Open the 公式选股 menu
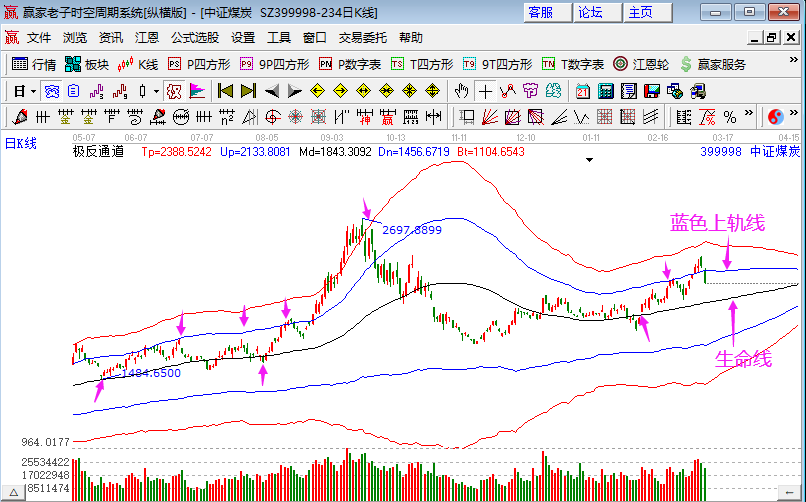 [x=195, y=38]
